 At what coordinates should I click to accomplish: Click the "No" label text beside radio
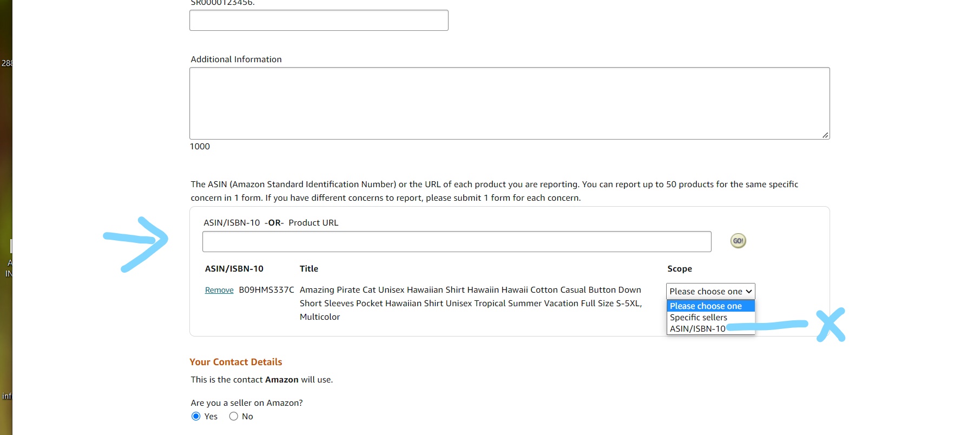247,416
